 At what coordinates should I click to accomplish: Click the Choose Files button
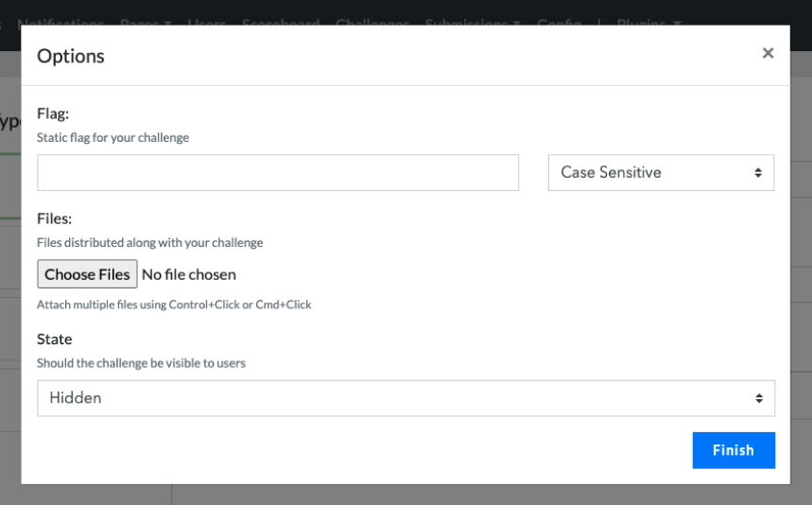pyautogui.click(x=87, y=274)
